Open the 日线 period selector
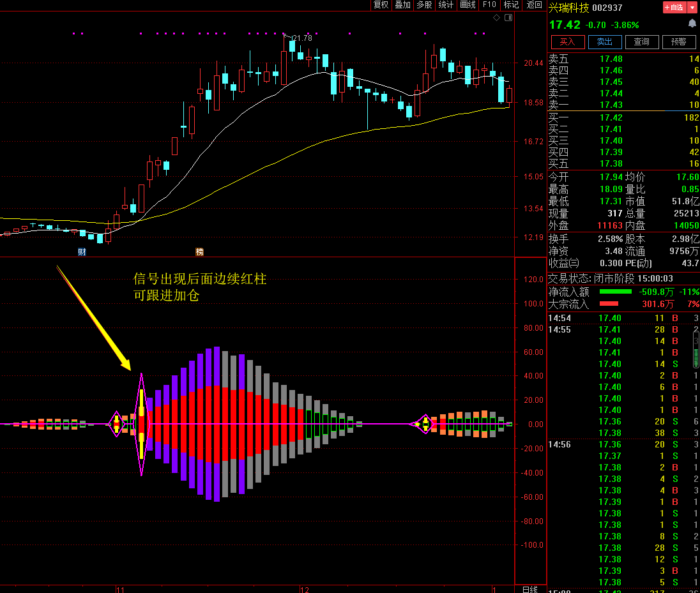 tap(529, 589)
